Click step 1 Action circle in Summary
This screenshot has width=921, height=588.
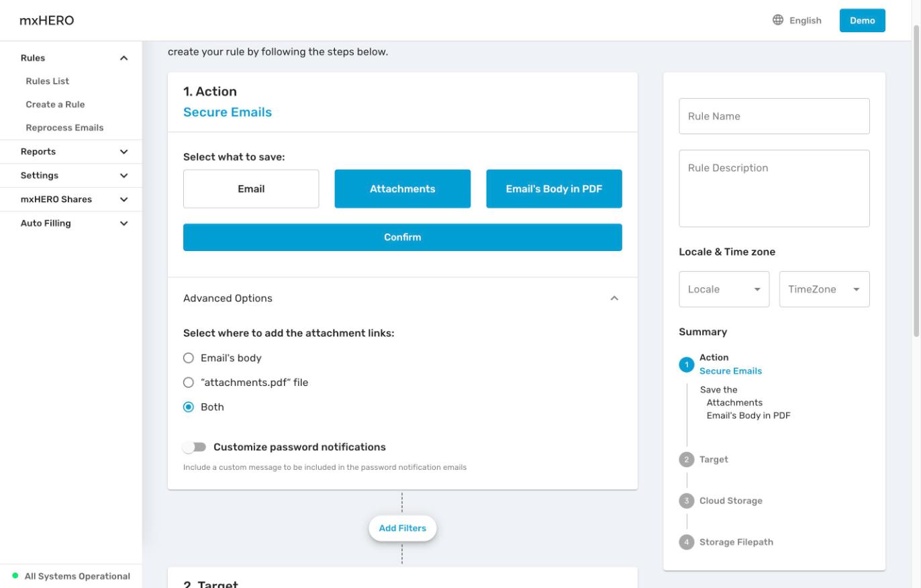(686, 364)
